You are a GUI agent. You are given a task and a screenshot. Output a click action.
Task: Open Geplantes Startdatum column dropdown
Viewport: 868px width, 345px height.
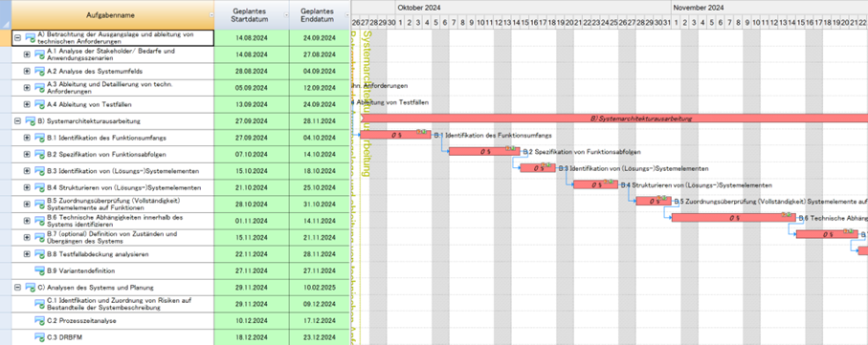(286, 15)
